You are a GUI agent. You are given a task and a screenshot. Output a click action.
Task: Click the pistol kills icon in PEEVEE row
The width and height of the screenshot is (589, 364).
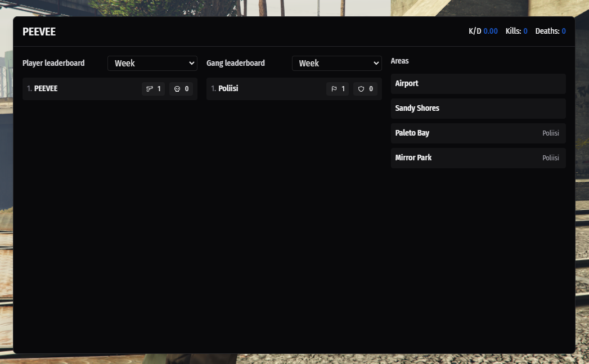pyautogui.click(x=150, y=89)
